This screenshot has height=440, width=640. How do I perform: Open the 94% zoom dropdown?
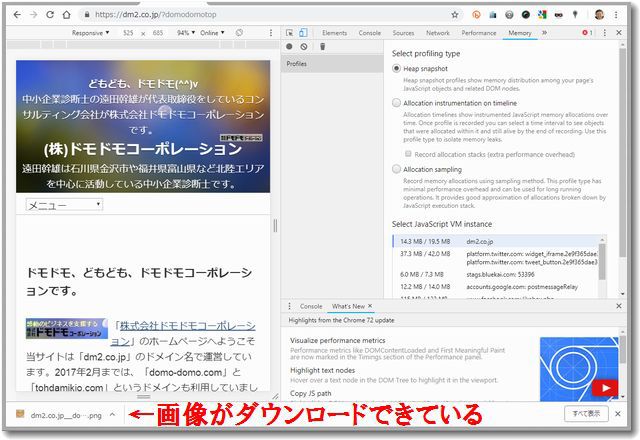click(186, 33)
